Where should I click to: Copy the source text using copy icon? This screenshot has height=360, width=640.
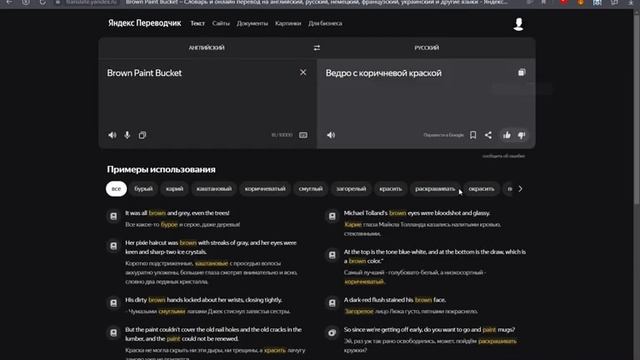142,135
